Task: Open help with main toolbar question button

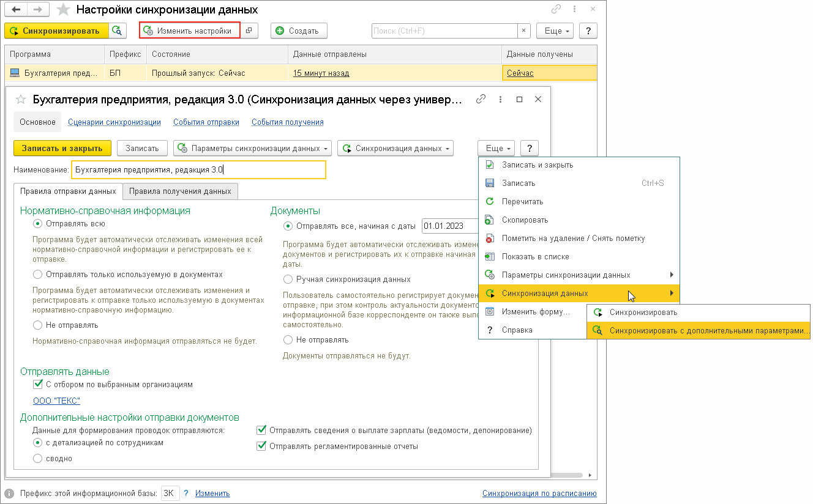Action: pyautogui.click(x=588, y=31)
